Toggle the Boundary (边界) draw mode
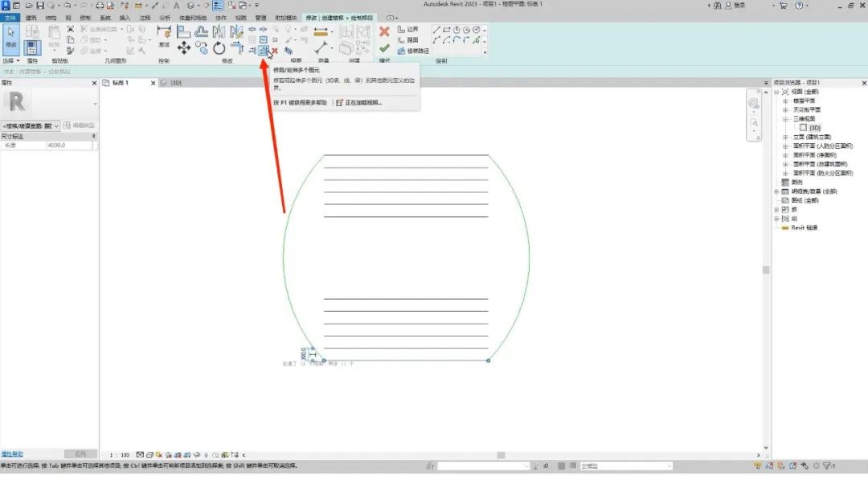 pos(408,29)
